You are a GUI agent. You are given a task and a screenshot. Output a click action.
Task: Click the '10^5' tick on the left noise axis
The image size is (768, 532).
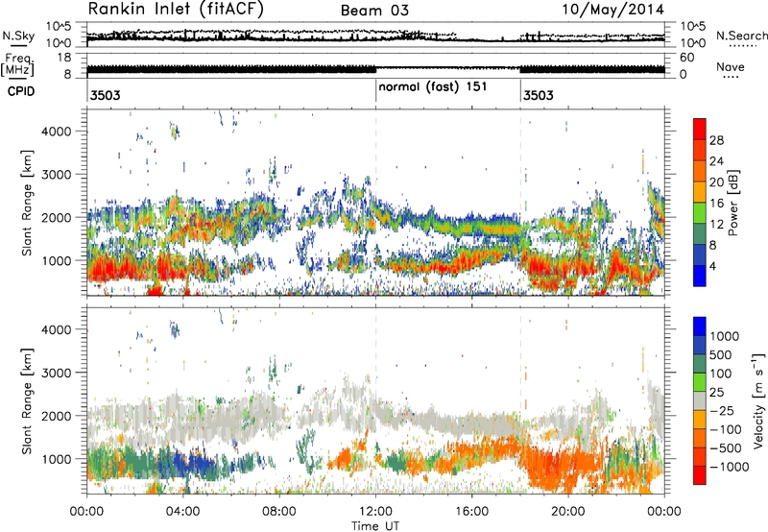coord(60,26)
